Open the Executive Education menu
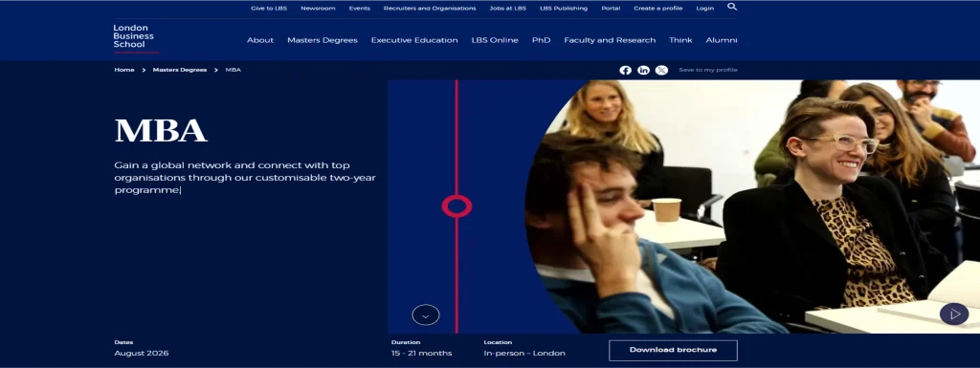980x368 pixels. [x=414, y=40]
